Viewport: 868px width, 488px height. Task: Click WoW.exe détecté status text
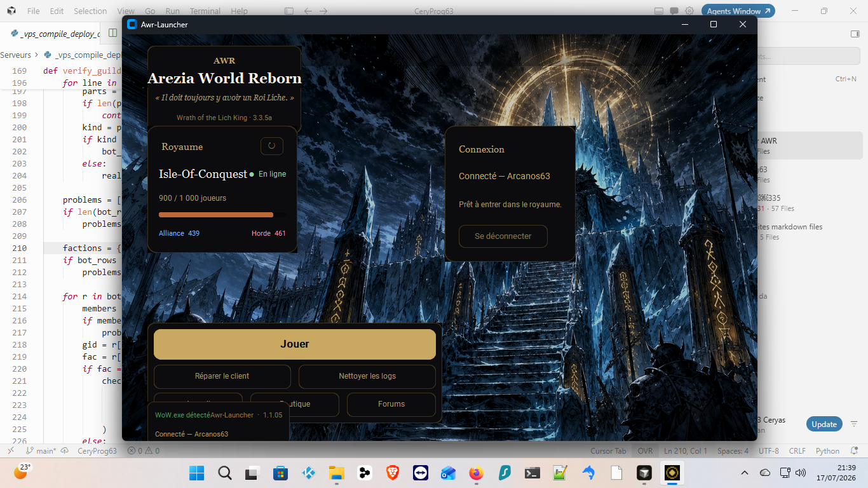click(182, 415)
